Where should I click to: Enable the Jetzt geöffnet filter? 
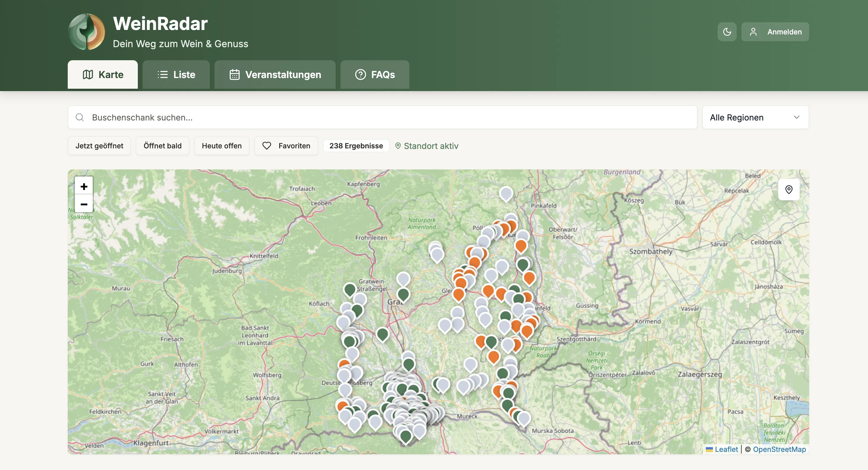click(99, 146)
